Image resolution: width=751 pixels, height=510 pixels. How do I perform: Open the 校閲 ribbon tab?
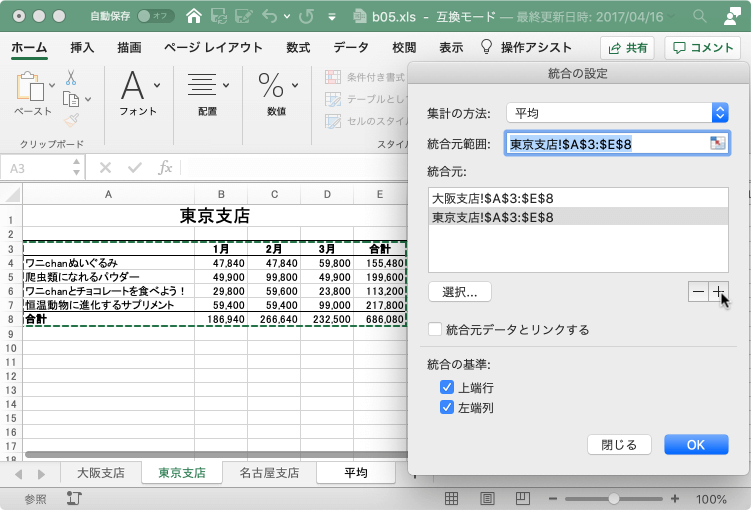[x=404, y=47]
